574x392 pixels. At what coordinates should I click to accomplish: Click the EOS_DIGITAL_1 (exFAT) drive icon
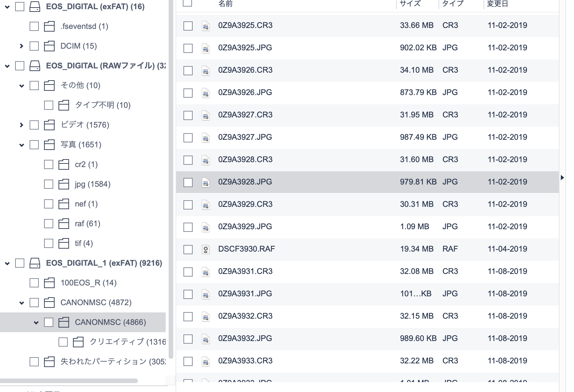(x=35, y=263)
